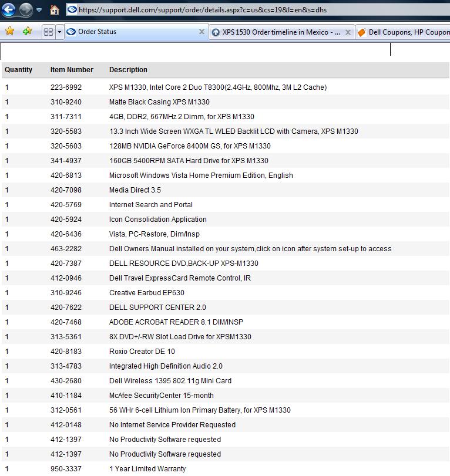Select item number 410-1184
This screenshot has width=450, height=476.
coord(66,395)
